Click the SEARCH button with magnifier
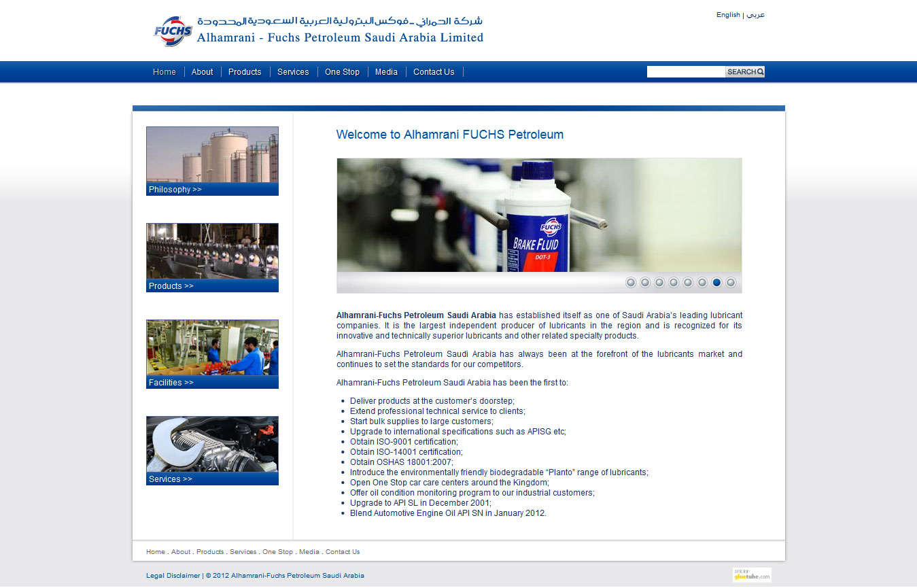Screen dimensions: 917x588 (745, 71)
